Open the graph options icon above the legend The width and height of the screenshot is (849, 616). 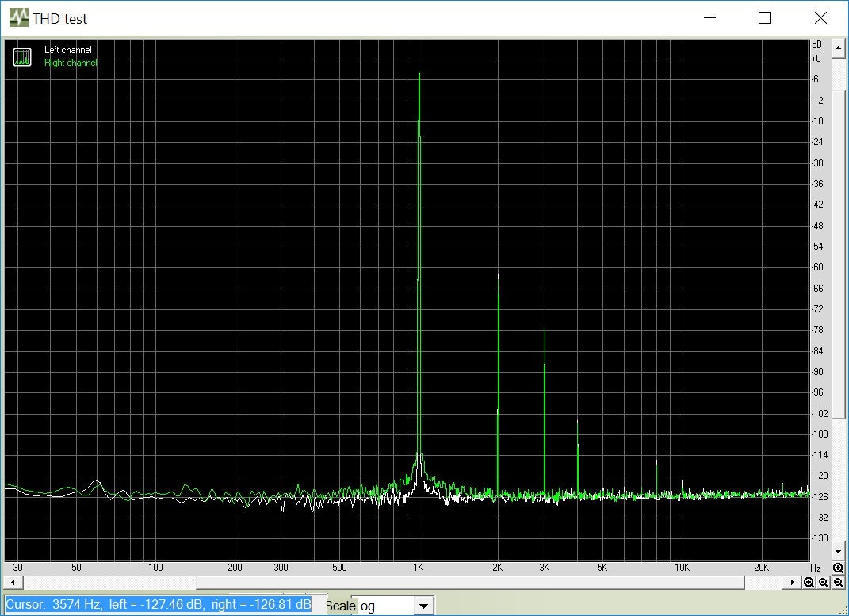pos(22,57)
